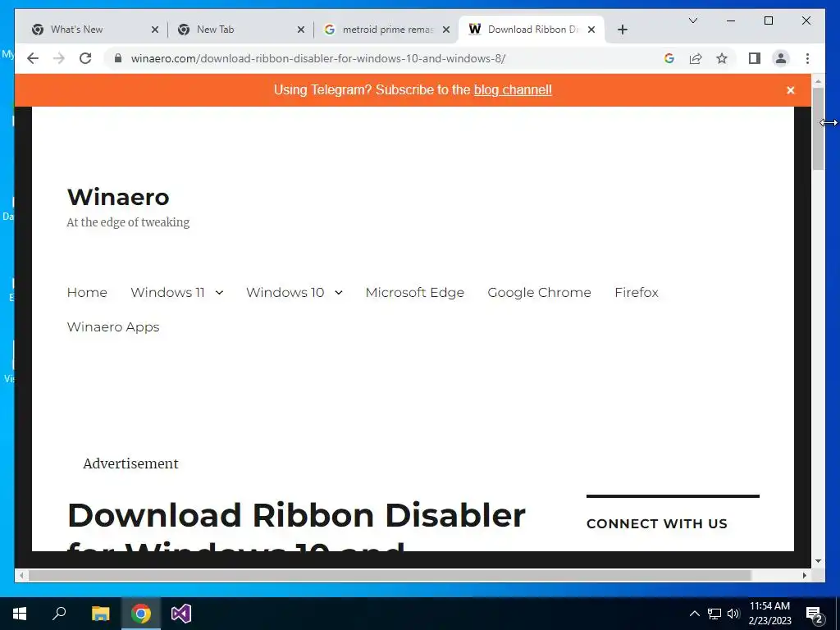This screenshot has height=630, width=840.
Task: Close the Download Ribbon Disabler tab
Action: [x=591, y=30]
